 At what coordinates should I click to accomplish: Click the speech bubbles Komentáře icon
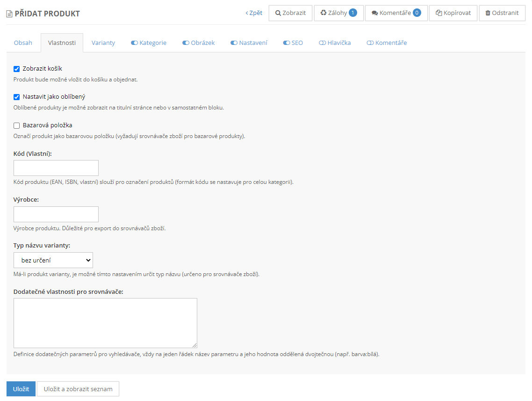point(374,13)
